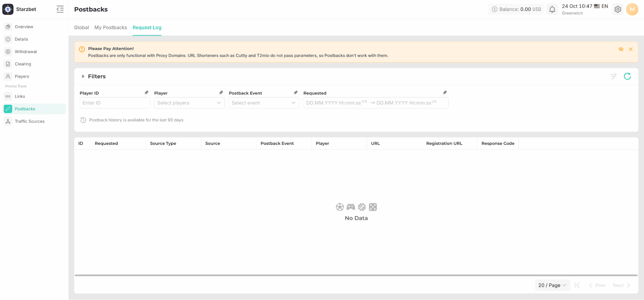Close the Please Pay Attention banner
Screen dimensions: 644x300
(630, 49)
